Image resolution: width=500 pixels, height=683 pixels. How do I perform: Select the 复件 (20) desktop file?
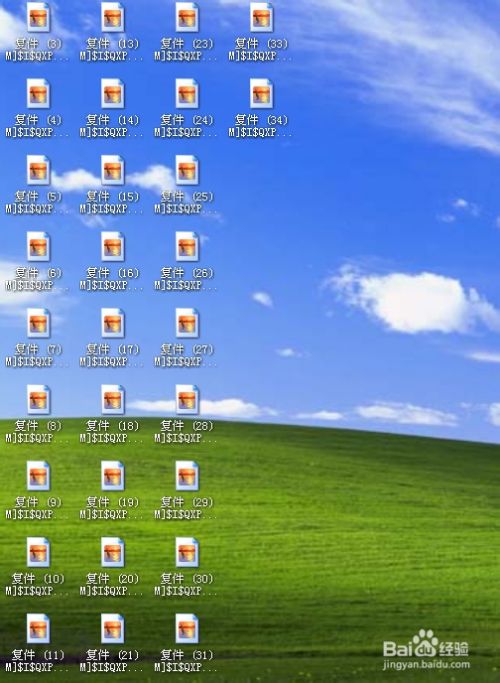point(113,552)
